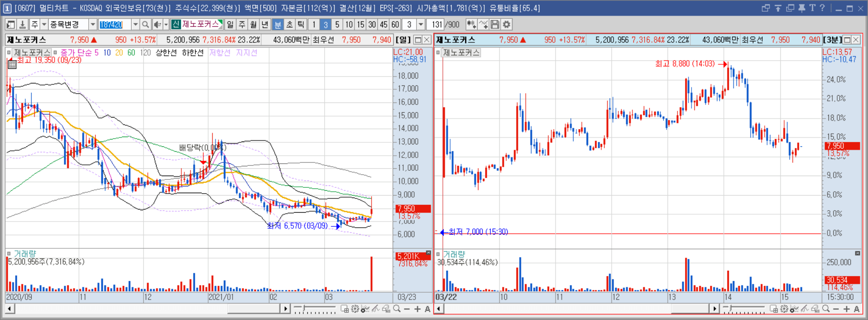
Task: Click the 신 badge next to stock name
Action: pyautogui.click(x=176, y=24)
